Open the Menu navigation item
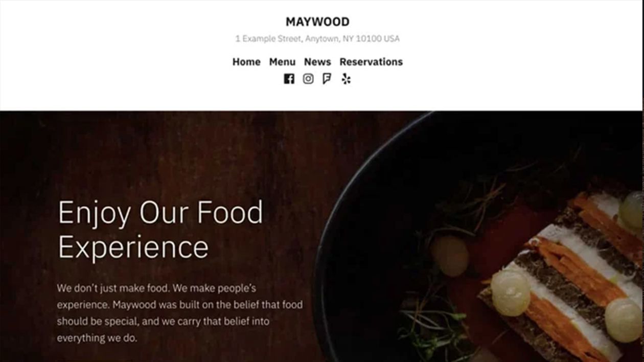Screen dimensions: 644x362 point(282,62)
